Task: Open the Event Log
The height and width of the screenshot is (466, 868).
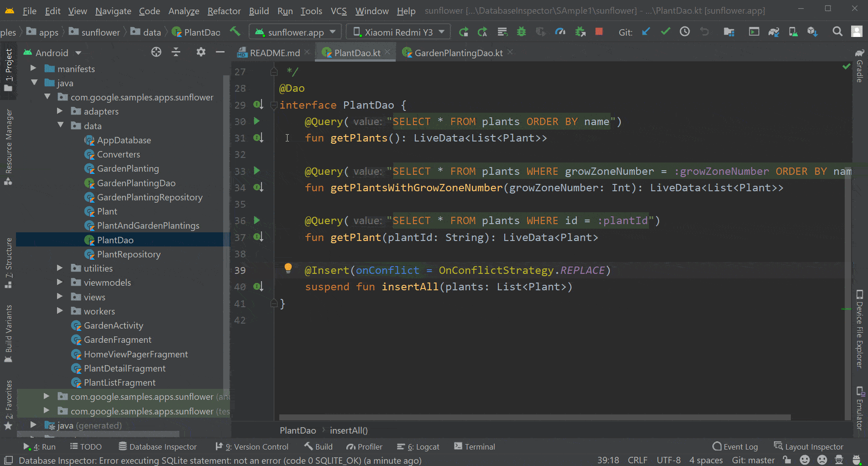Action: [x=735, y=446]
